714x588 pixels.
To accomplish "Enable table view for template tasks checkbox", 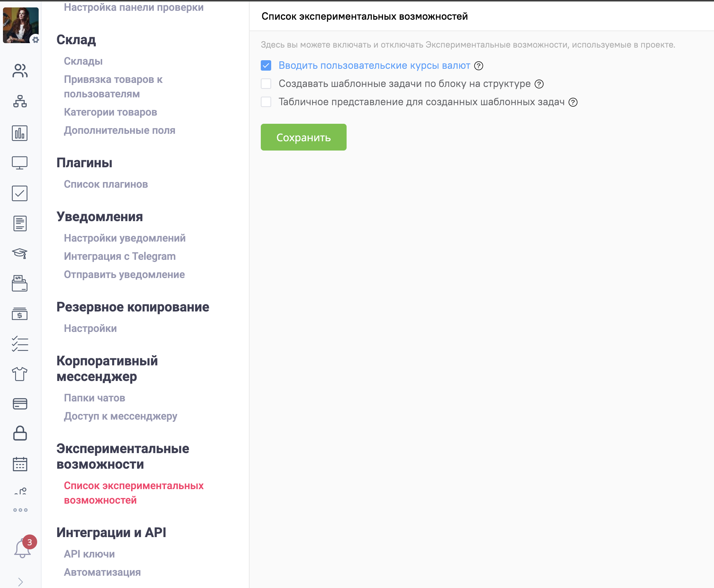I will coord(266,102).
